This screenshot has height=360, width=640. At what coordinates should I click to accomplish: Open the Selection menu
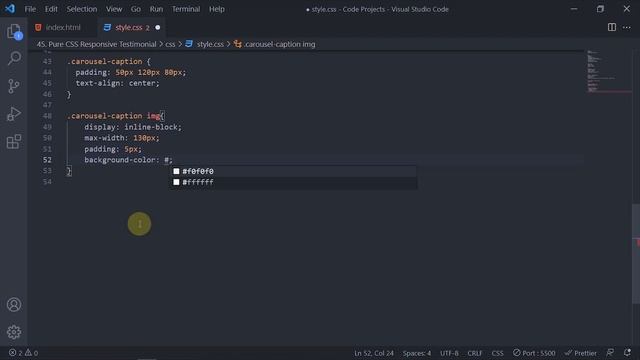tap(82, 9)
